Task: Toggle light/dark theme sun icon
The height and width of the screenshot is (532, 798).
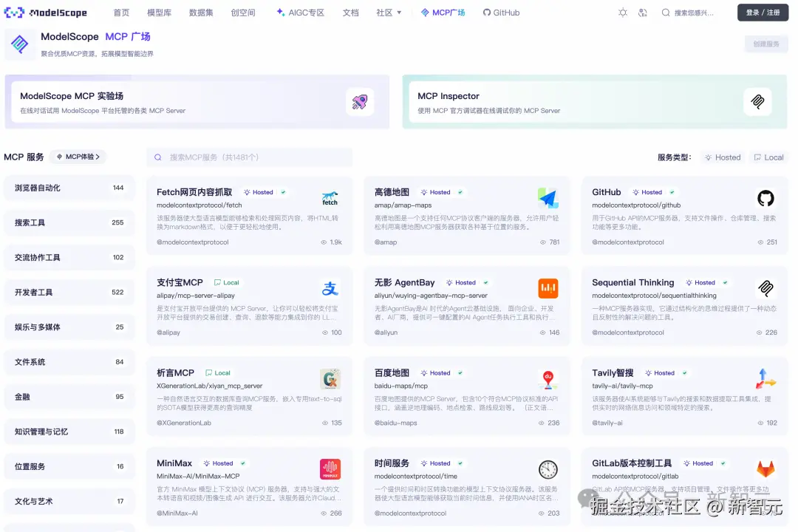Action: coord(622,13)
